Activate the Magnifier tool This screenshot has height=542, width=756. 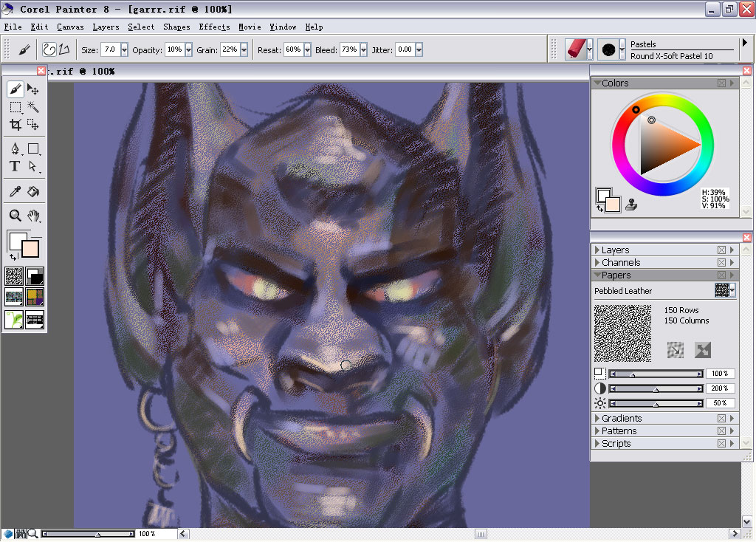click(x=16, y=216)
